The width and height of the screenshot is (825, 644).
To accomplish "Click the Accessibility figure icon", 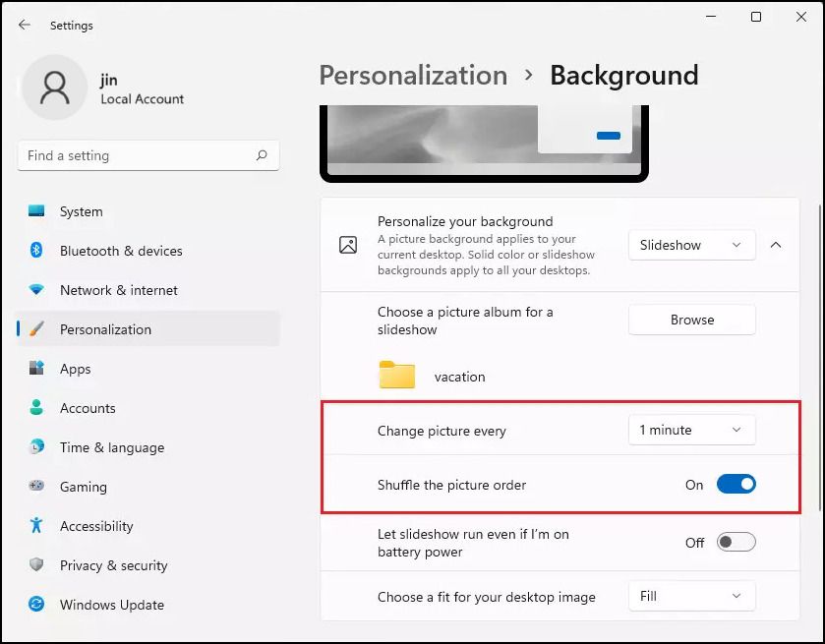I will tap(36, 525).
